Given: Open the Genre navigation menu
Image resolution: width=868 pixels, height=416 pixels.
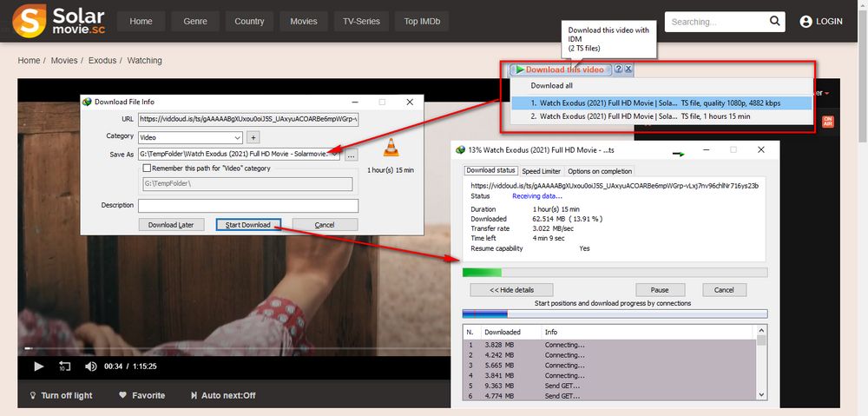Looking at the screenshot, I should click(x=195, y=22).
